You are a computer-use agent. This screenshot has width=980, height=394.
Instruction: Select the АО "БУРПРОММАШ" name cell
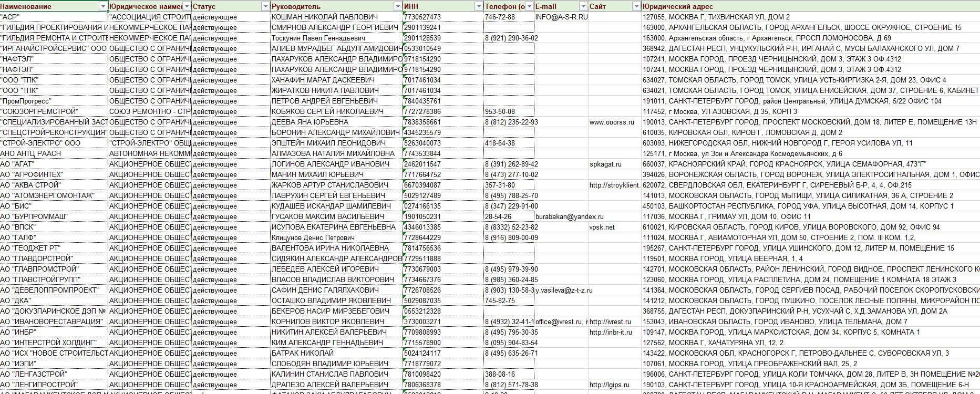pos(54,216)
